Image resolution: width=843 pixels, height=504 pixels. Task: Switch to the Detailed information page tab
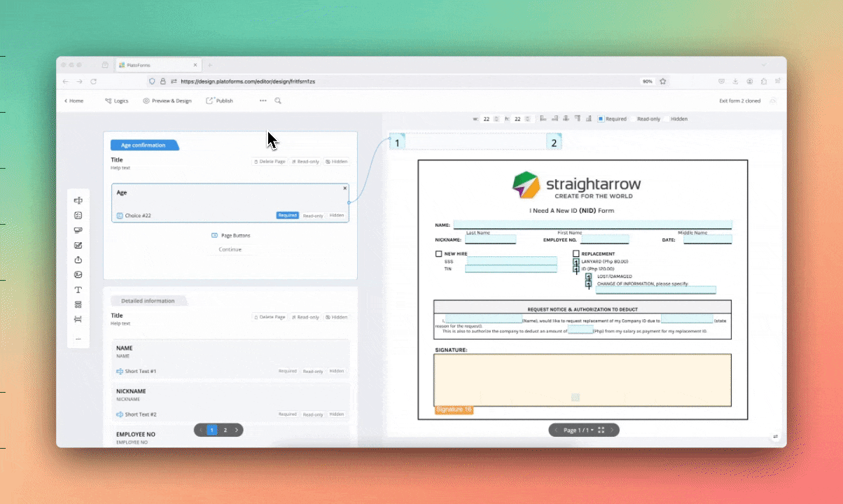pyautogui.click(x=148, y=301)
